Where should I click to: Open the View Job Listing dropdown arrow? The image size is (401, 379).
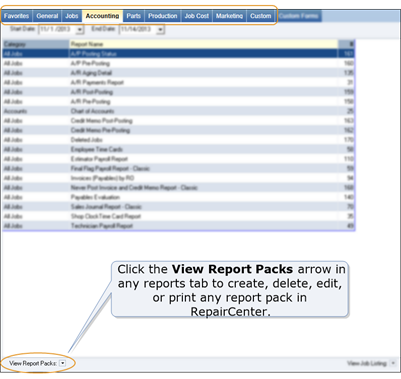pos(393,363)
